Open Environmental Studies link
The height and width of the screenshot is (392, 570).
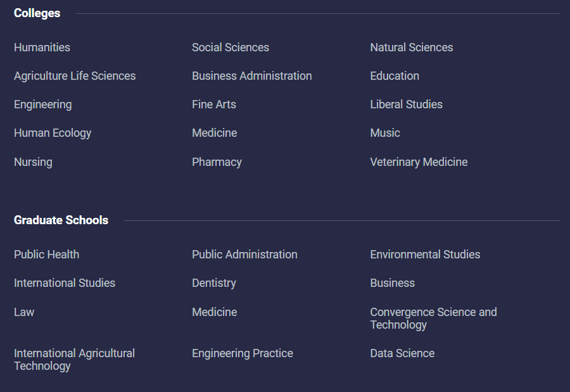point(426,254)
